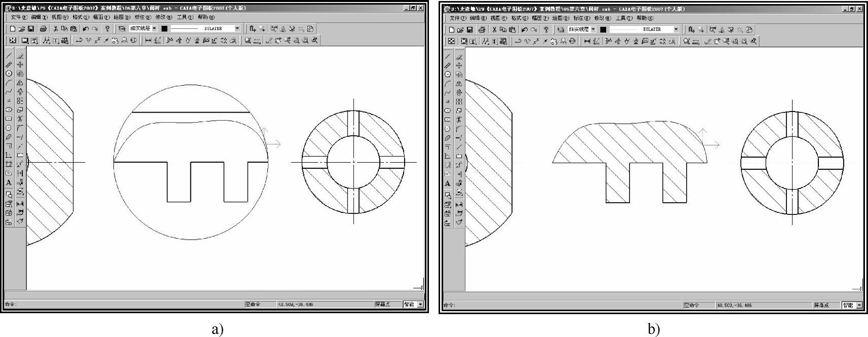
Task: Select the Arc tool in window a sidebar
Action: click(x=9, y=82)
